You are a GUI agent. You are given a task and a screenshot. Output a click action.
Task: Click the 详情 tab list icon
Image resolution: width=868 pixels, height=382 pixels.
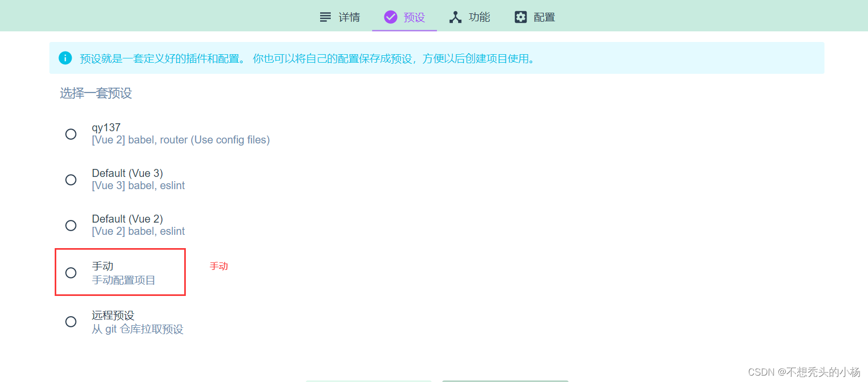pos(325,17)
